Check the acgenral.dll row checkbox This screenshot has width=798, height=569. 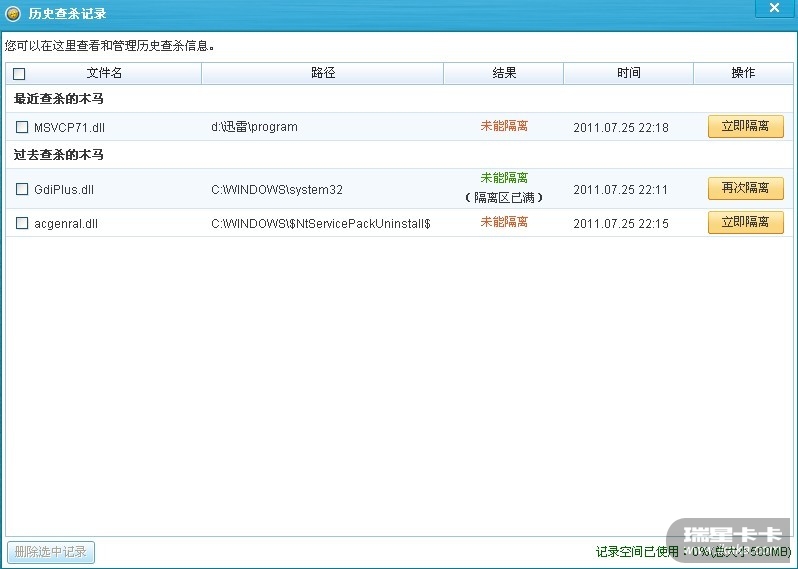point(22,223)
